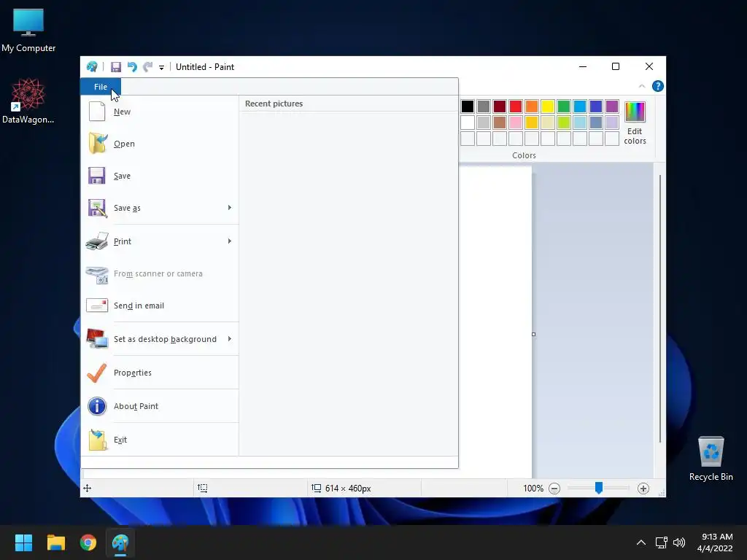Click the blue info About Paint icon
Image resolution: width=747 pixels, height=560 pixels.
pos(97,406)
